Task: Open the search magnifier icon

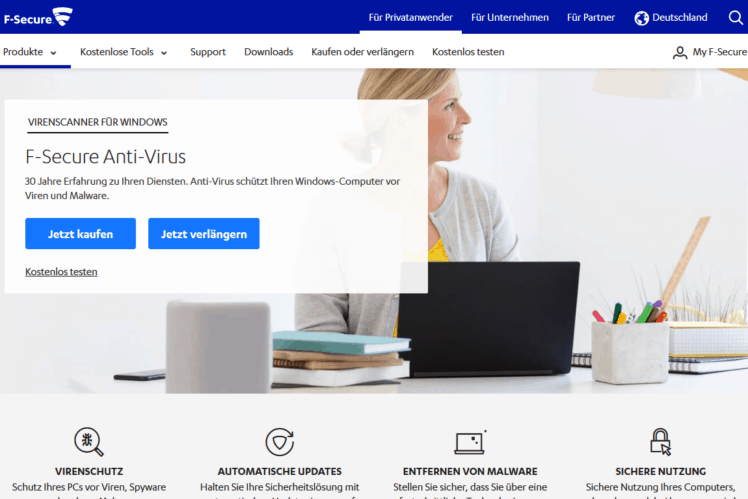Action: [x=736, y=18]
